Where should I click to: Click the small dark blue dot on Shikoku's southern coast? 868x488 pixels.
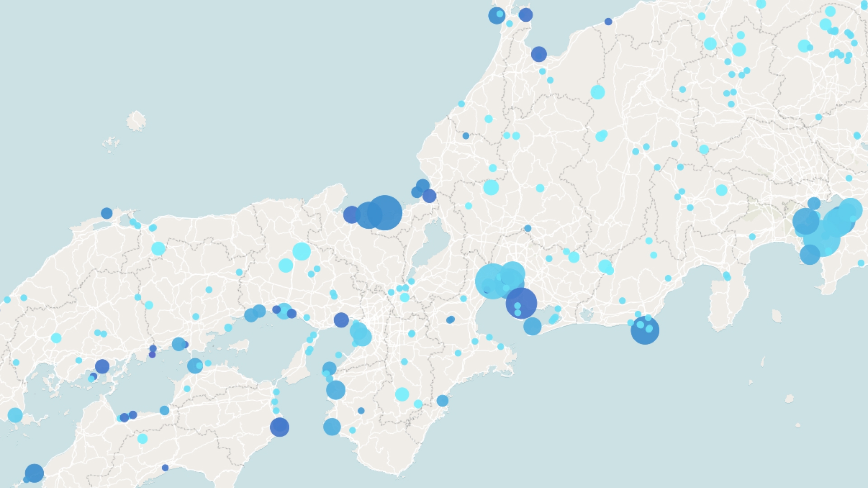tap(165, 468)
